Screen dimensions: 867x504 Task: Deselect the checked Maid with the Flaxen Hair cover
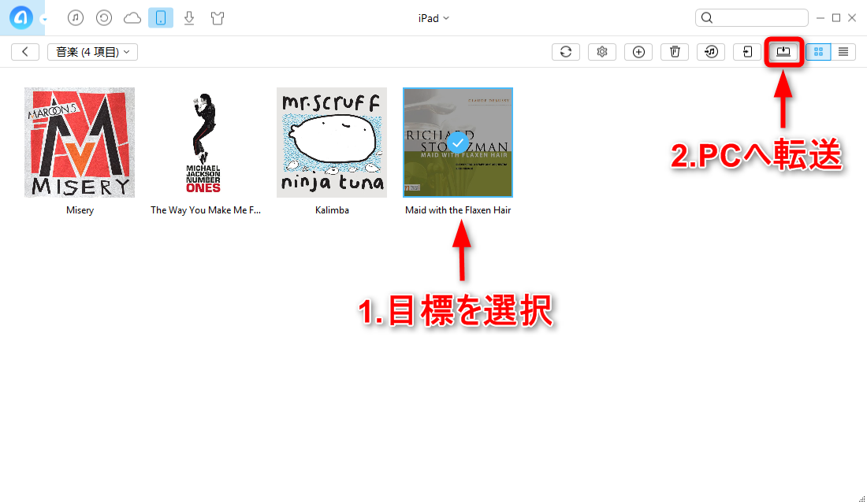click(x=458, y=142)
